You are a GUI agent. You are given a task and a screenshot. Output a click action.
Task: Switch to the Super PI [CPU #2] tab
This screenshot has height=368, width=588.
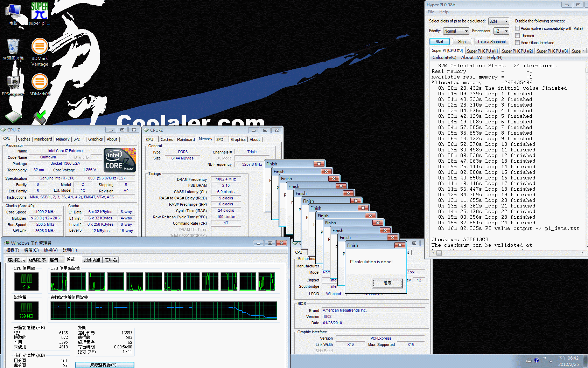click(x=517, y=51)
